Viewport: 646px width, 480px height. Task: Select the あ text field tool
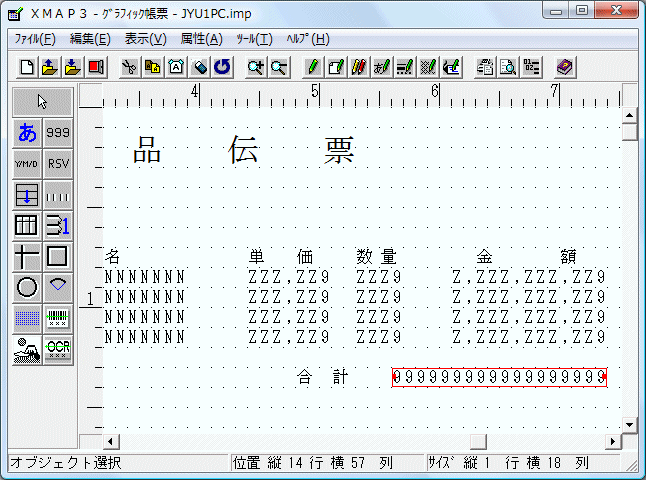point(27,133)
